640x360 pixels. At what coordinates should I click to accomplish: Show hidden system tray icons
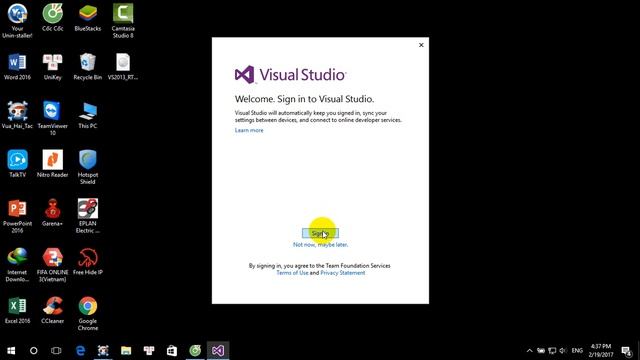tap(529, 351)
